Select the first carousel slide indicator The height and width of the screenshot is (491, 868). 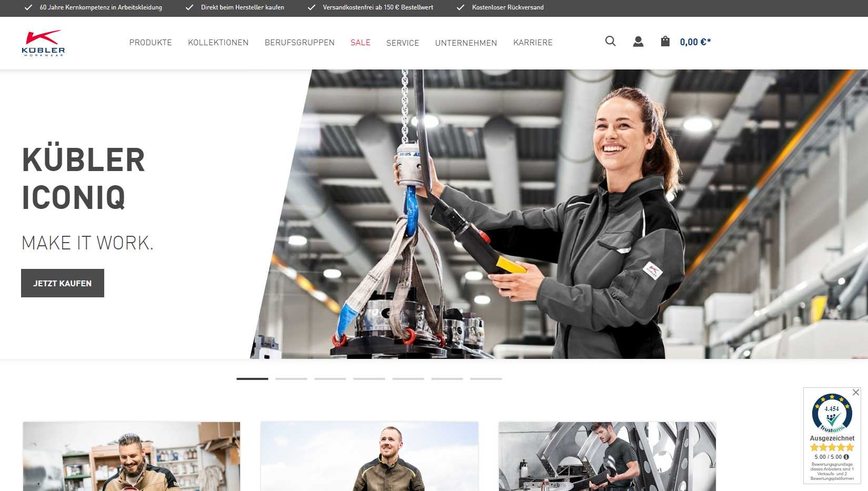coord(252,378)
